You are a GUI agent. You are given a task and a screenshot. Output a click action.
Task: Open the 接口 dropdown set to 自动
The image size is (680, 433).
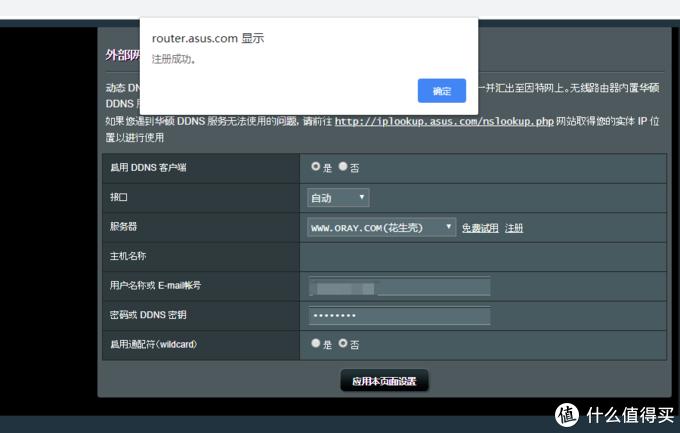point(338,198)
